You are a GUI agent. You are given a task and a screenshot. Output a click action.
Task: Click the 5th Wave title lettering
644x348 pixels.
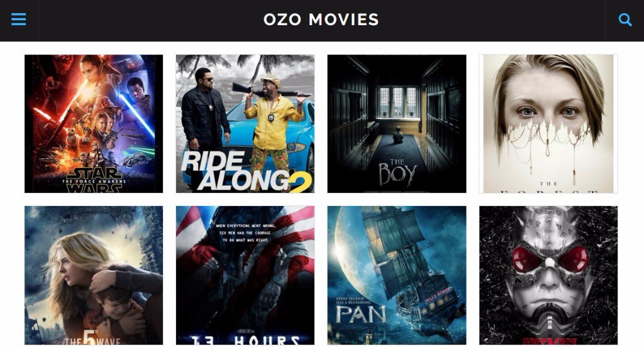click(x=93, y=337)
